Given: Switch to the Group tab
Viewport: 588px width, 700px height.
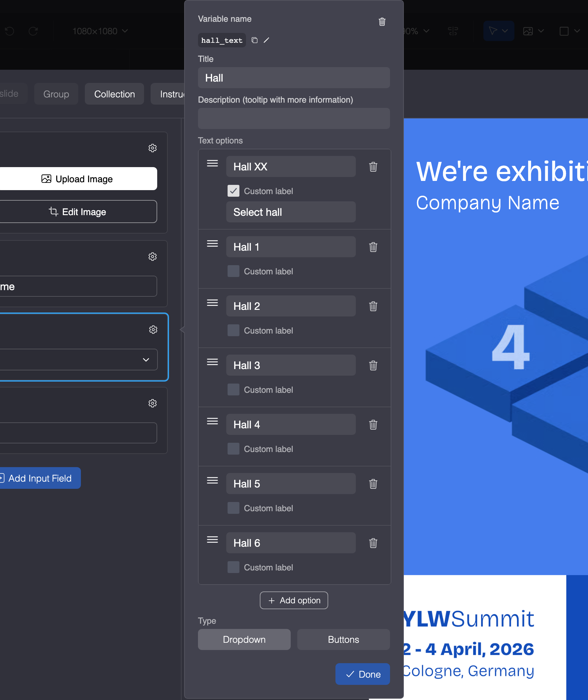Looking at the screenshot, I should tap(56, 94).
